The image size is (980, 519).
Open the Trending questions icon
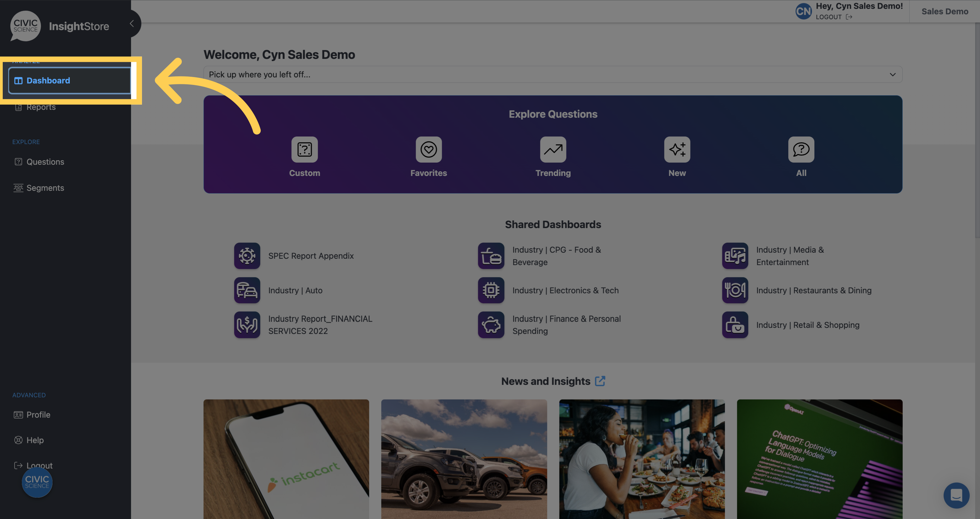tap(553, 150)
